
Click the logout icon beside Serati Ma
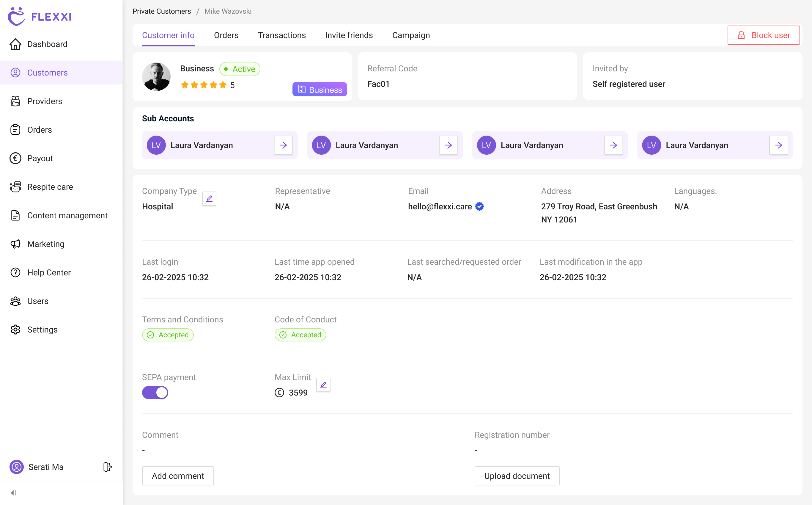(108, 467)
